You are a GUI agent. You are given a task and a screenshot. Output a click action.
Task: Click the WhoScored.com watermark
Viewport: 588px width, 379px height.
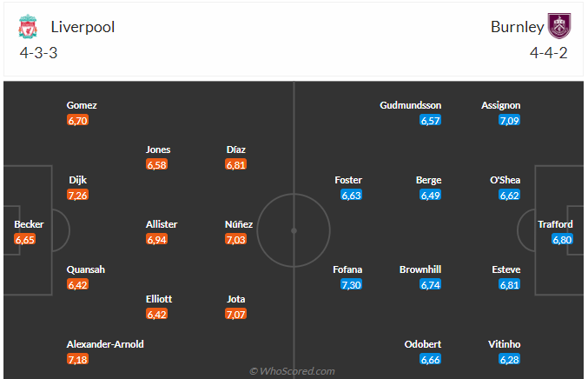[292, 371]
